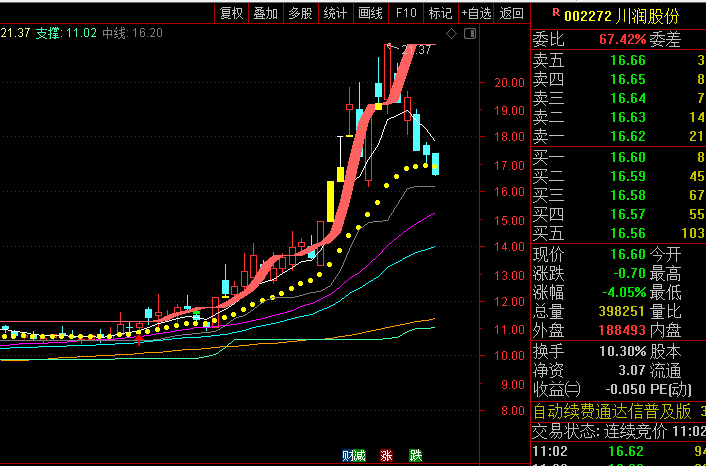The width and height of the screenshot is (706, 466).
Task: Click the blue 财 marker icon
Action: tap(348, 456)
